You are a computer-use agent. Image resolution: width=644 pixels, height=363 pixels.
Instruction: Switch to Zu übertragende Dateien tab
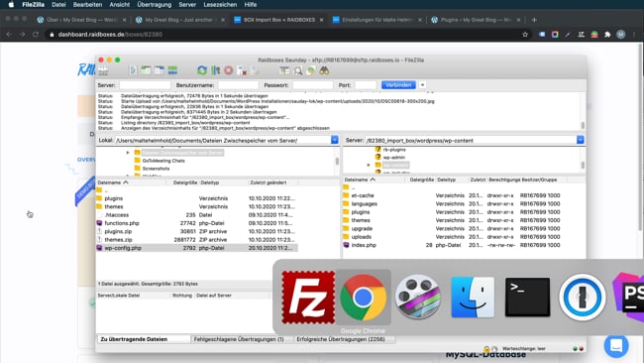[x=144, y=339]
